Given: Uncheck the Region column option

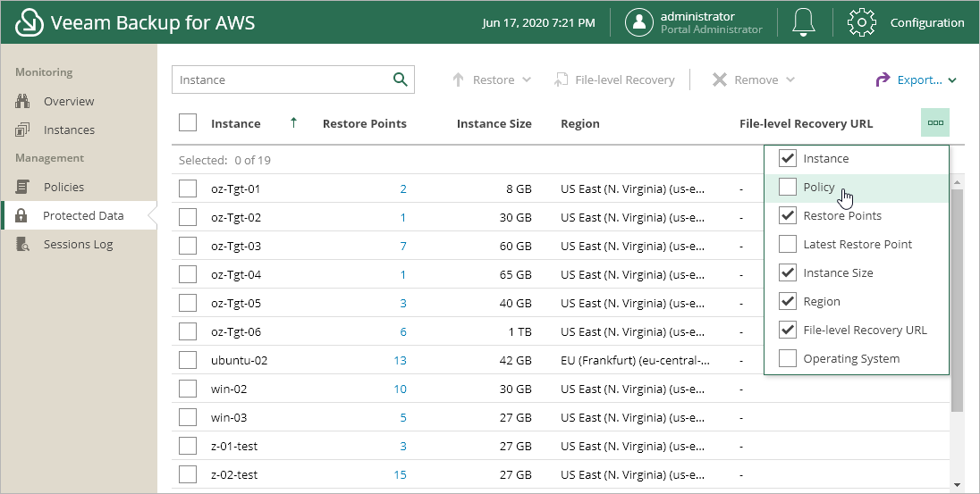Looking at the screenshot, I should pos(788,301).
